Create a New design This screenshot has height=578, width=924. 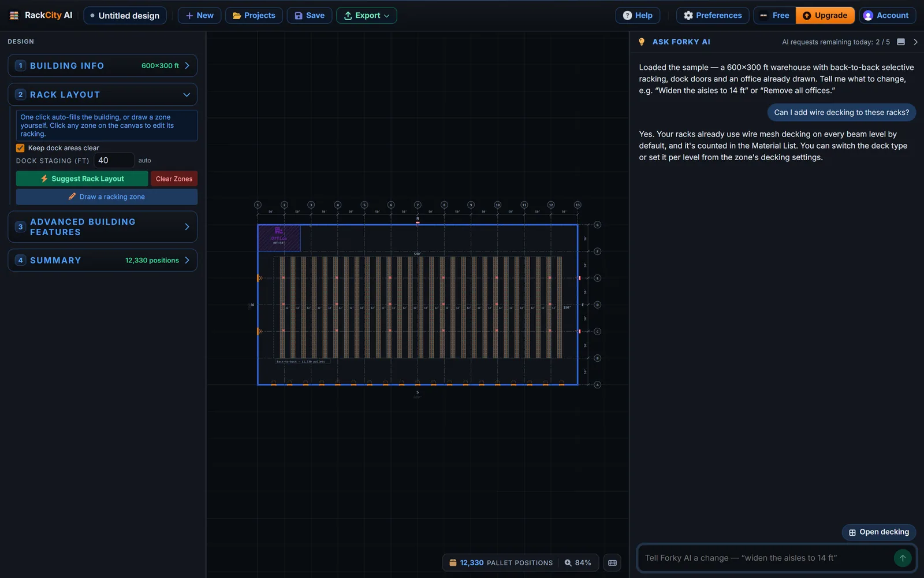click(x=199, y=16)
